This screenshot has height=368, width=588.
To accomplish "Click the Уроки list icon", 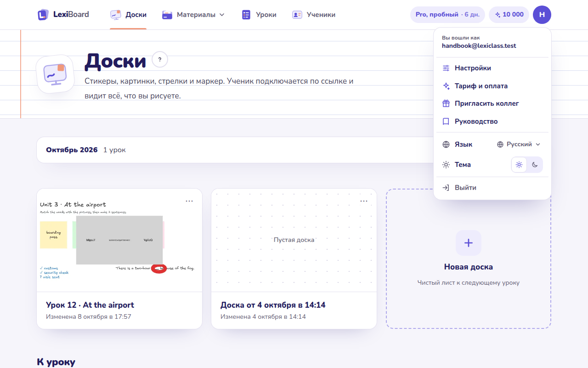I will pyautogui.click(x=246, y=15).
